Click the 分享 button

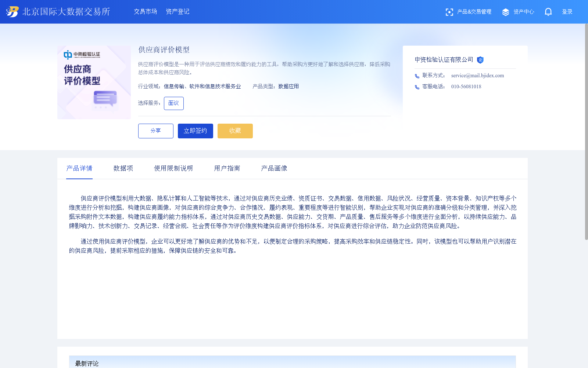click(x=156, y=131)
